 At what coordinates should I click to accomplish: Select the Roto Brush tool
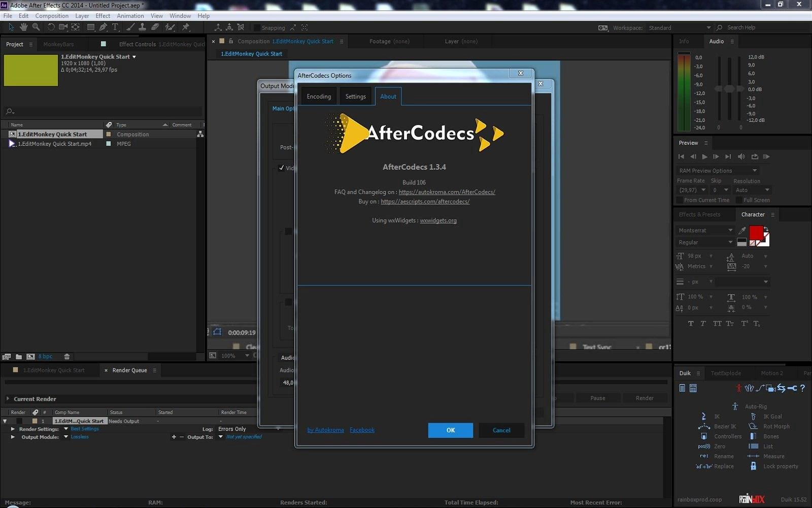[170, 27]
